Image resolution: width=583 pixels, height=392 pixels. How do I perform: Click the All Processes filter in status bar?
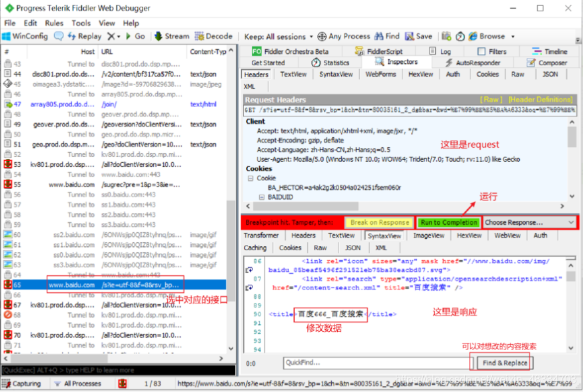[x=78, y=383]
